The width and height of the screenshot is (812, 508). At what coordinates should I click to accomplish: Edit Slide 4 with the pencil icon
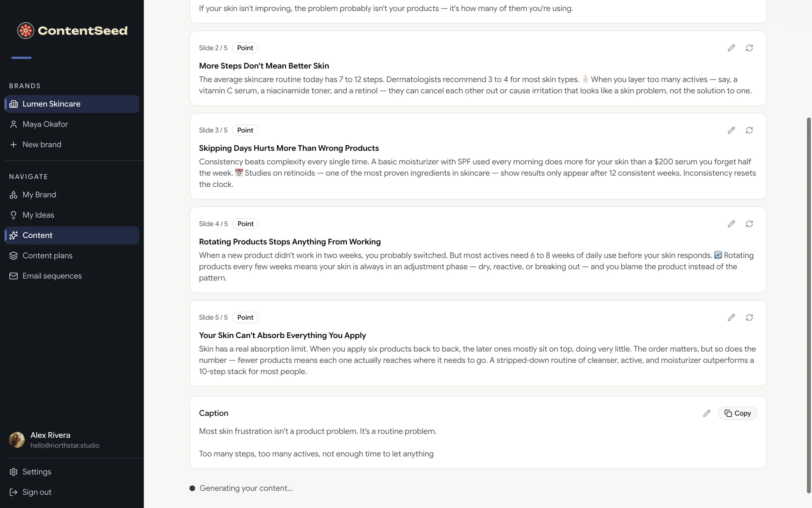(731, 224)
